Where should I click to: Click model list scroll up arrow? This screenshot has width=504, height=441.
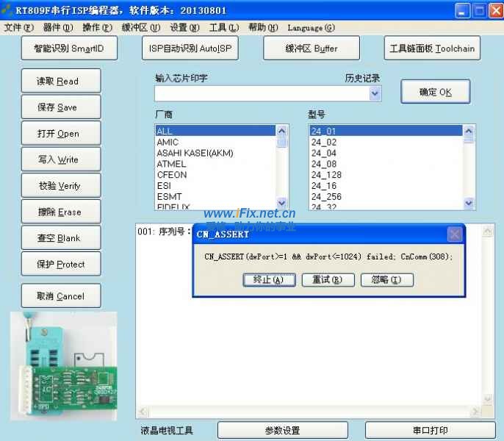click(x=469, y=131)
